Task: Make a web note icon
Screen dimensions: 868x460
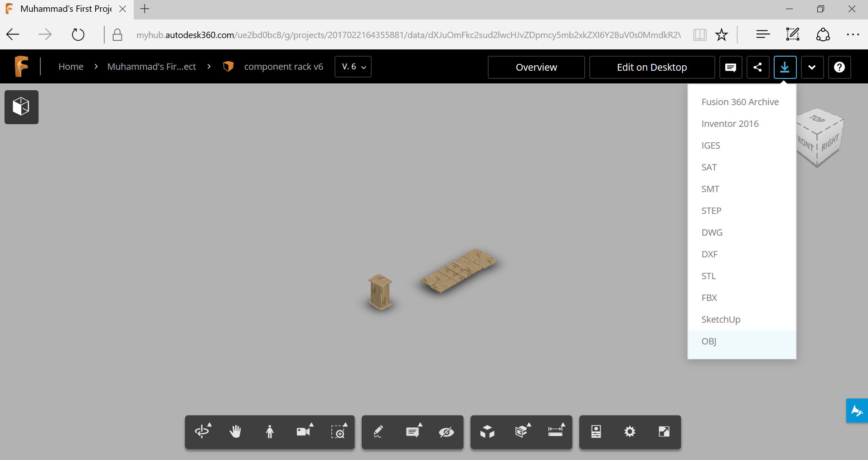Action: 793,34
